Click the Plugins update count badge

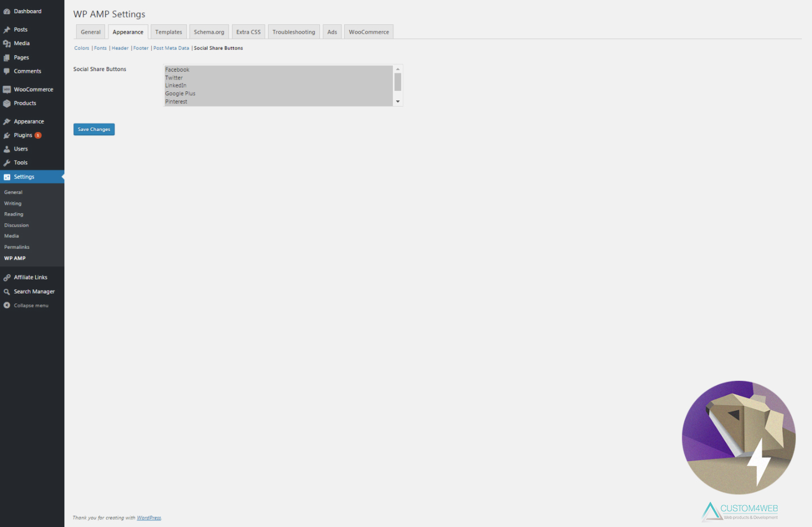[x=38, y=135]
